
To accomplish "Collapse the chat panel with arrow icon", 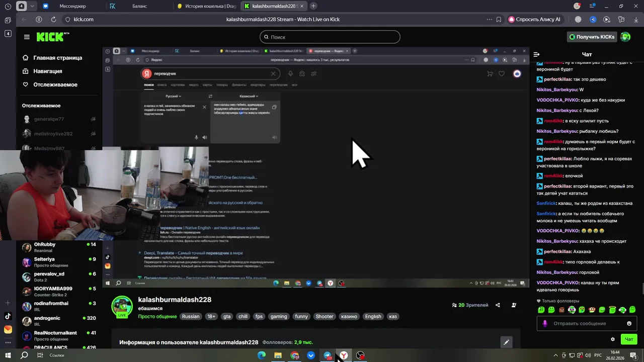I will tap(536, 54).
